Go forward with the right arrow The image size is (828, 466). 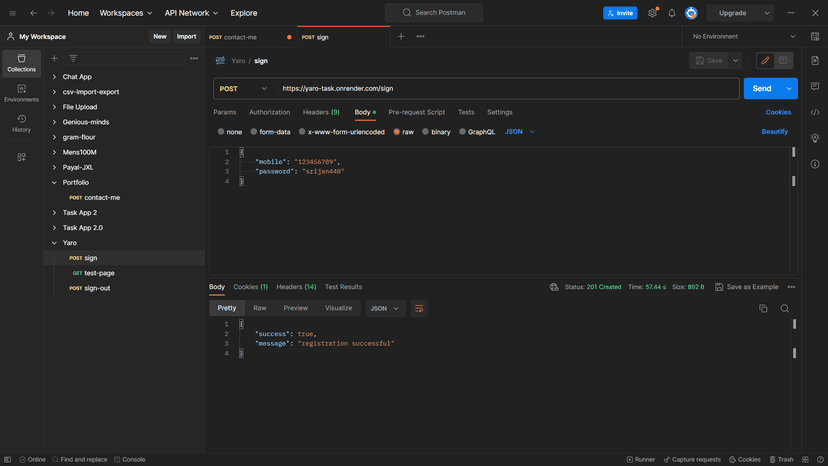[51, 13]
